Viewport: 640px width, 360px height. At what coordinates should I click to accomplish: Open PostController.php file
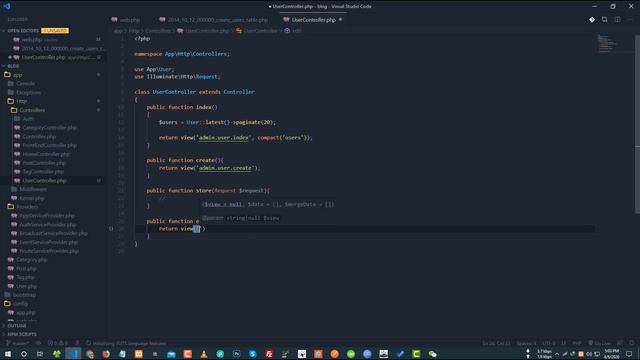click(x=40, y=163)
